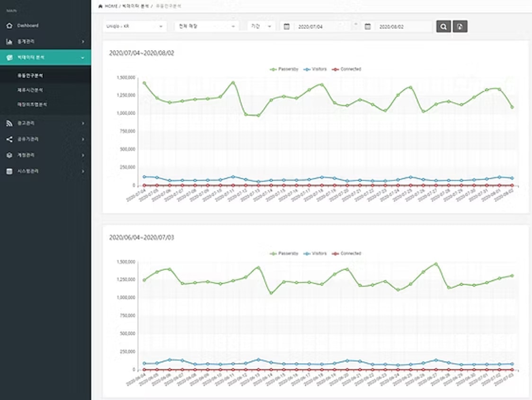Click the HOME breadcrumb link
532x400 pixels.
point(110,6)
